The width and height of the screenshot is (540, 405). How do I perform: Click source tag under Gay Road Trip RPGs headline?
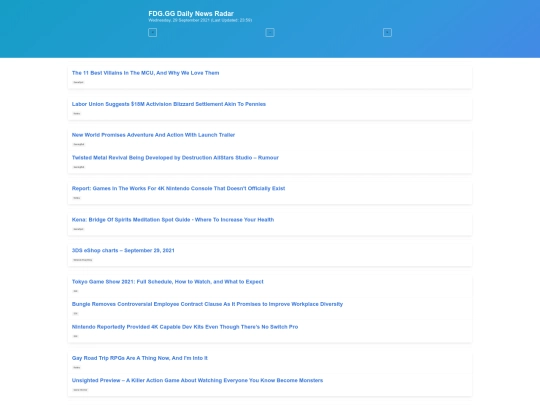coord(77,368)
